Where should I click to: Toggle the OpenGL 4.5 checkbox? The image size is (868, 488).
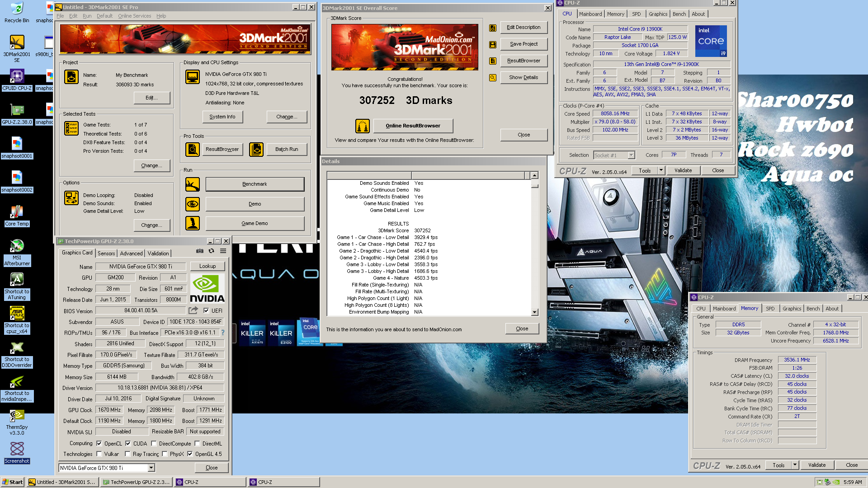190,454
